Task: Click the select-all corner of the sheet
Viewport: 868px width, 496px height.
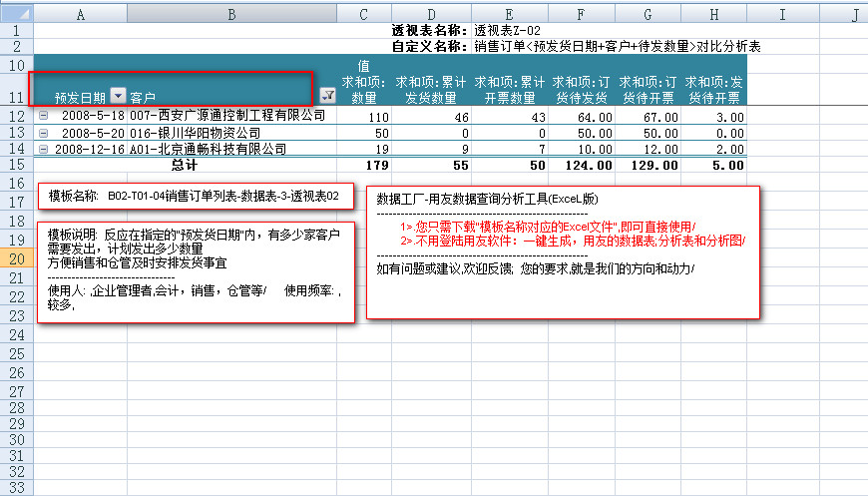Action: coord(16,13)
